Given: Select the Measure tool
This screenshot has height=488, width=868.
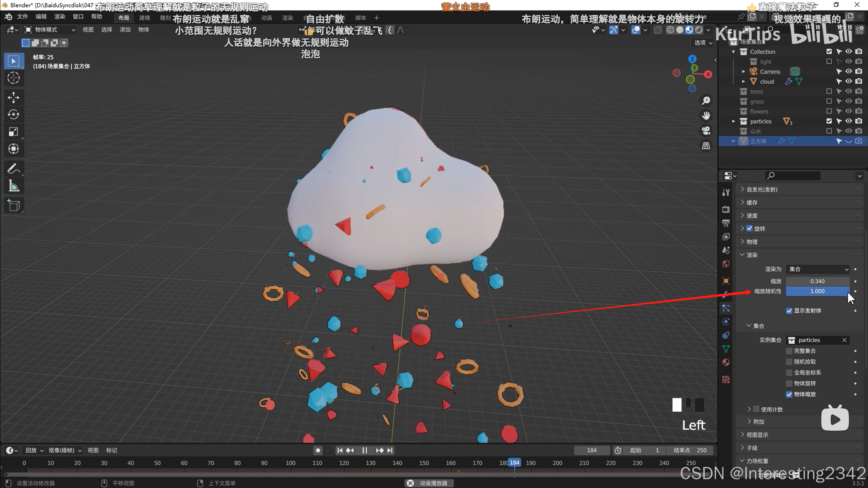Looking at the screenshot, I should (14, 186).
